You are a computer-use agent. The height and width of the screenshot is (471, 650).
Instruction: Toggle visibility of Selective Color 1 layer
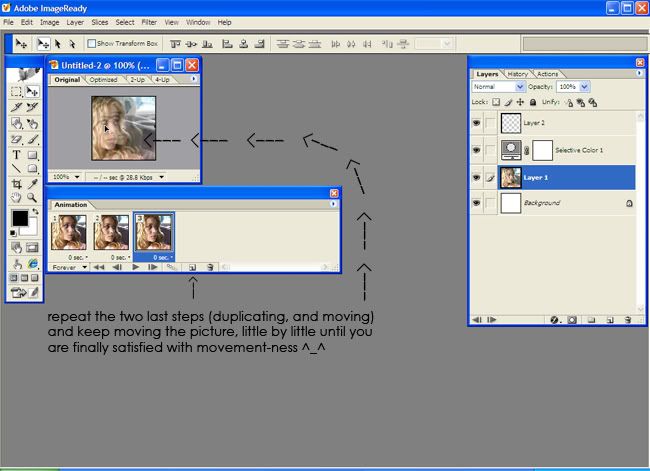click(x=477, y=149)
